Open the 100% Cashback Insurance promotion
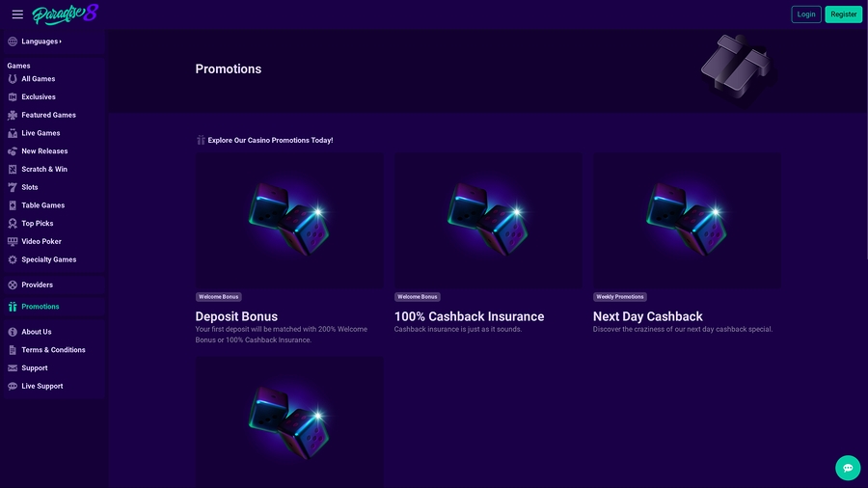The height and width of the screenshot is (488, 868). (469, 316)
